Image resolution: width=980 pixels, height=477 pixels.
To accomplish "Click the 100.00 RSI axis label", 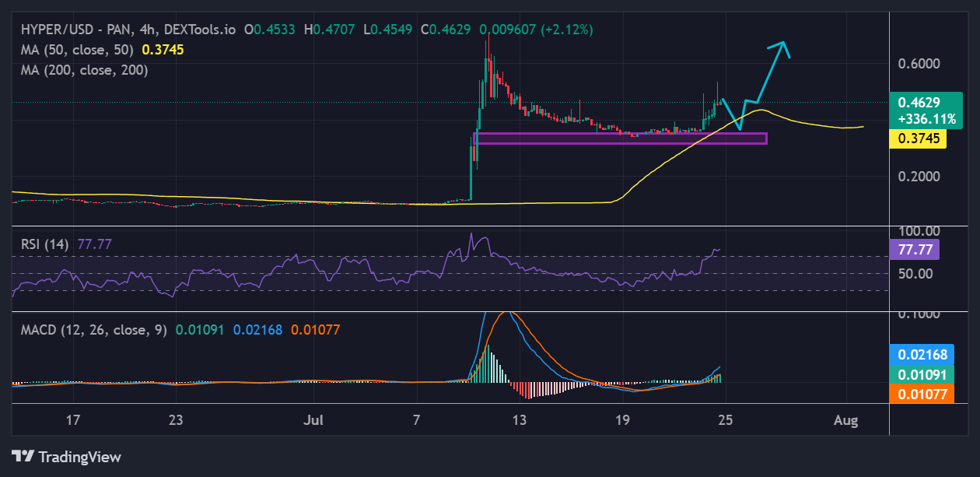I will pos(919,231).
